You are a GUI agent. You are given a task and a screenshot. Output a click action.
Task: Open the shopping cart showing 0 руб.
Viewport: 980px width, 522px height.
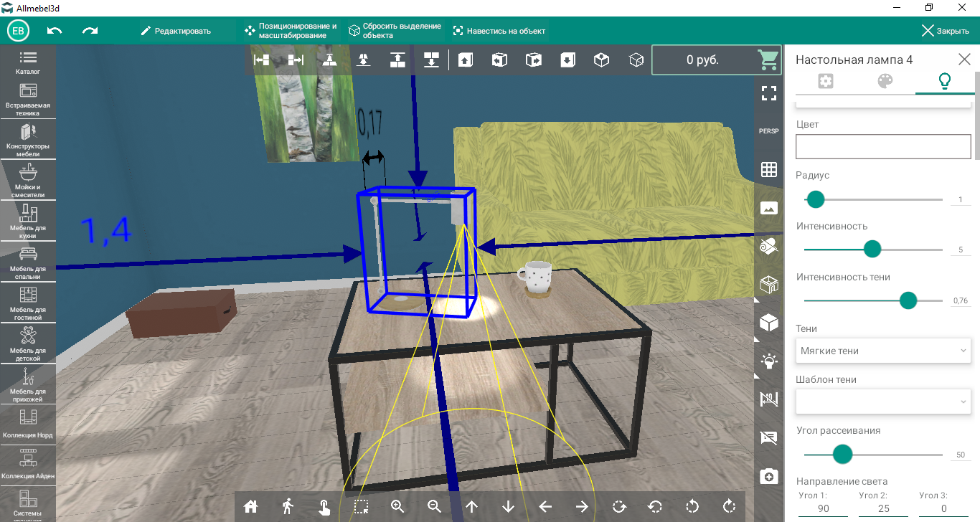pos(716,60)
